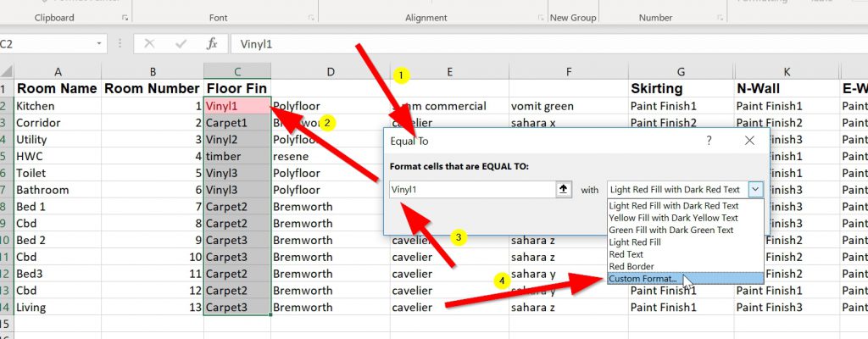Image resolution: width=868 pixels, height=339 pixels.
Task: Choose the Light Red Fill option
Action: 636,242
